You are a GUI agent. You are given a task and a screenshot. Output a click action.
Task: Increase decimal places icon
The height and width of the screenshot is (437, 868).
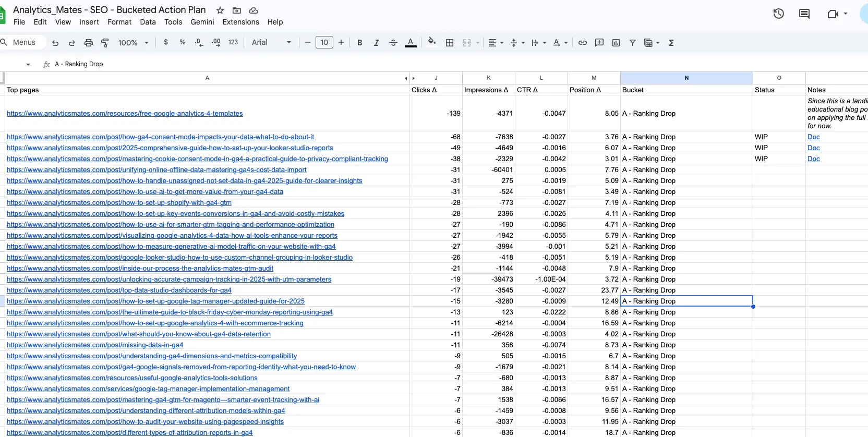tap(216, 43)
